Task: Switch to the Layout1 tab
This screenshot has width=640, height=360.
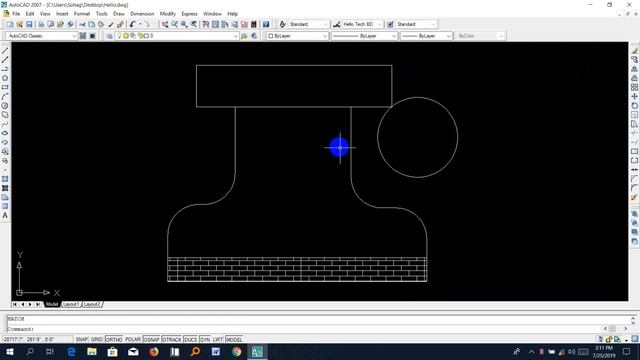Action: pyautogui.click(x=71, y=304)
